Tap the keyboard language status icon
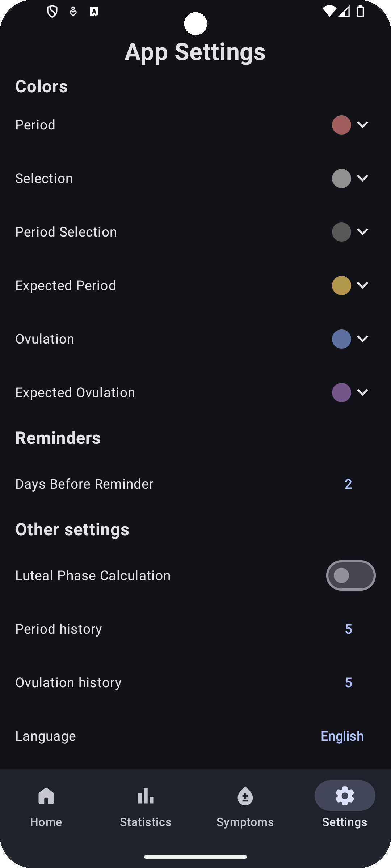Screen dimensions: 391x868 pos(94,12)
